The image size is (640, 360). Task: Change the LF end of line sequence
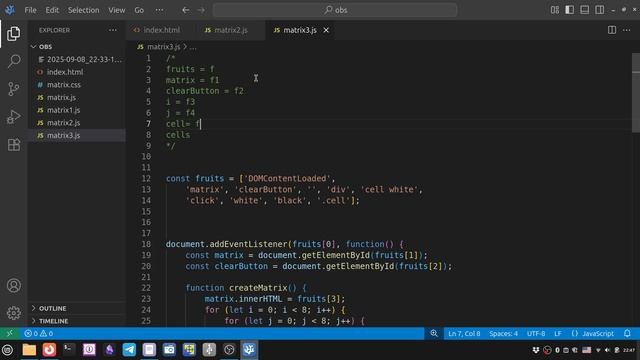(558, 333)
